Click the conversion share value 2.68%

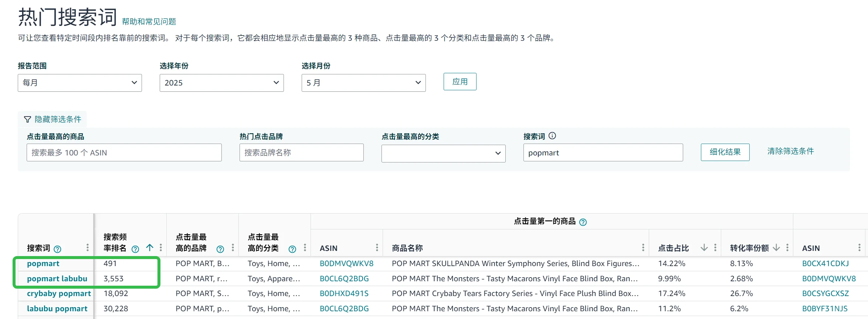[x=742, y=279]
